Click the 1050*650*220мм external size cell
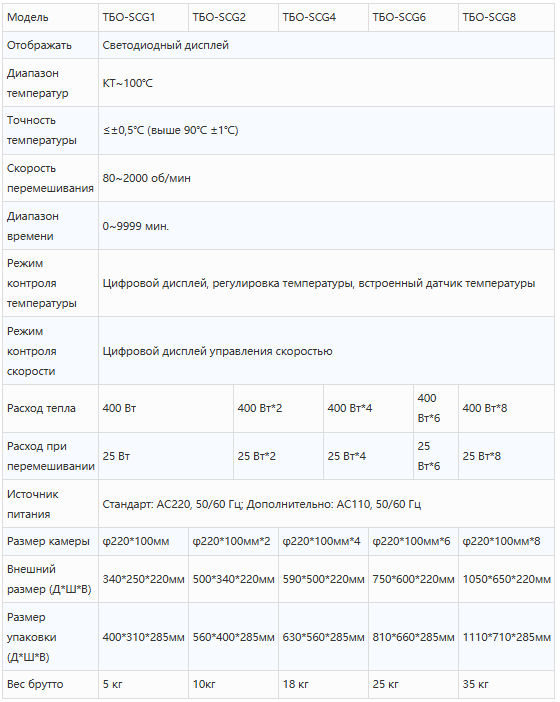Viewport: 560px width, 702px height. pos(506,579)
